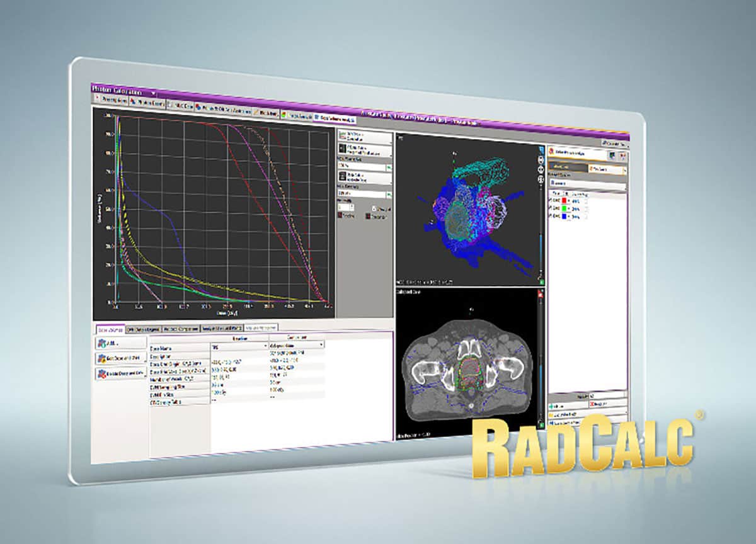Open the MLC tab in the top bar
This screenshot has width=756, height=544.
coord(180,105)
